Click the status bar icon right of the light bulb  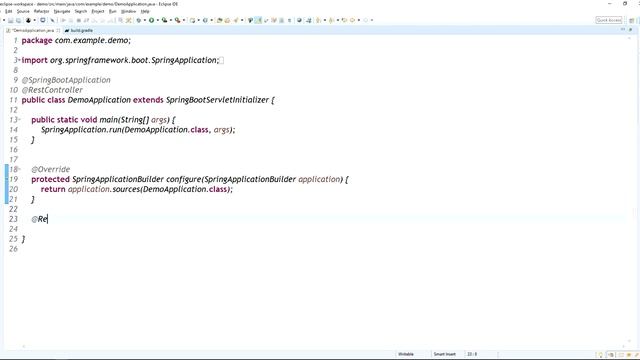pyautogui.click(x=611, y=355)
